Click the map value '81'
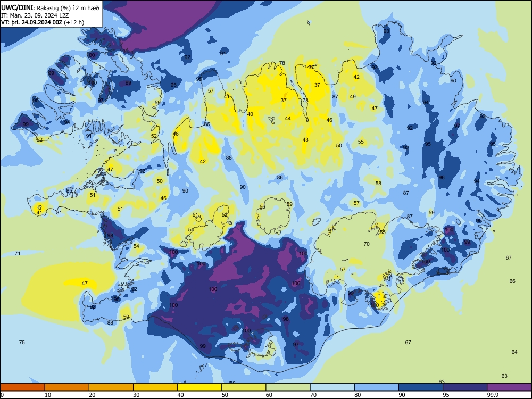This screenshot has width=532, height=399. [x=59, y=213]
